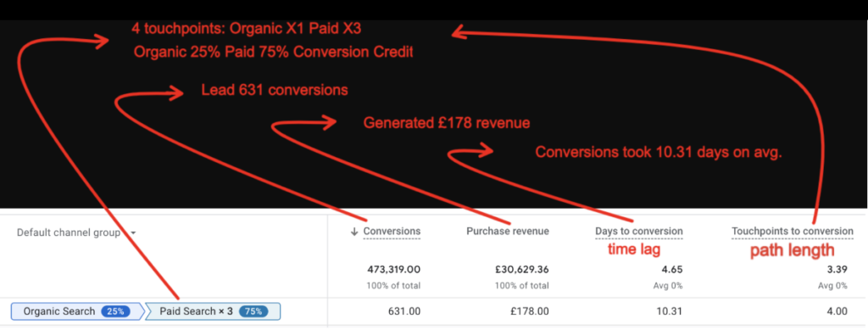868x330 pixels.
Task: Sort by Touchpoints to conversion header
Action: (x=793, y=231)
